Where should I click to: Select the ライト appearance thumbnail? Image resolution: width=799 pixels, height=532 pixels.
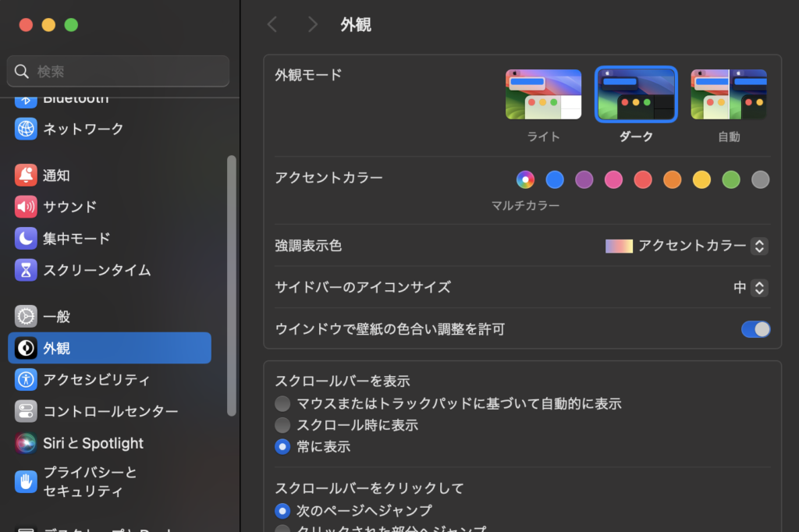tap(543, 94)
